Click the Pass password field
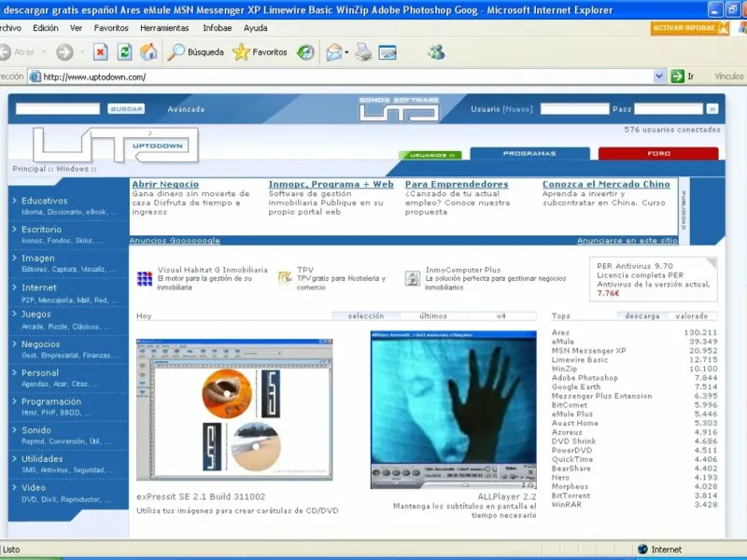Image resolution: width=747 pixels, height=560 pixels. (669, 109)
